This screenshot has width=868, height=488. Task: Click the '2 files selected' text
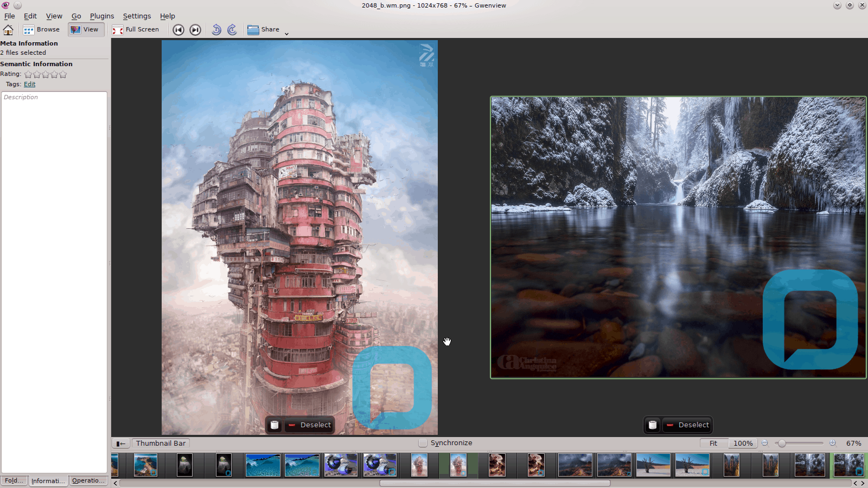(23, 53)
